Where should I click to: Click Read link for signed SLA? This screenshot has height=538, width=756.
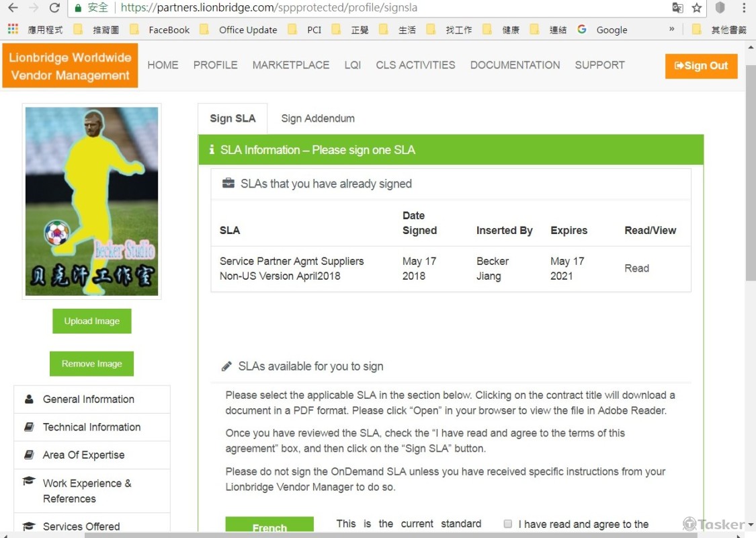[x=636, y=268]
